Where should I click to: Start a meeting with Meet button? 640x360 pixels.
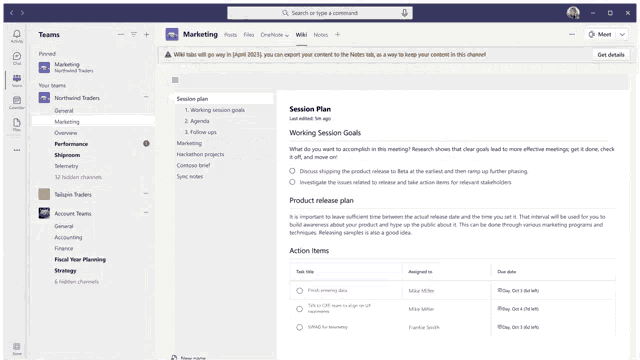coord(600,35)
